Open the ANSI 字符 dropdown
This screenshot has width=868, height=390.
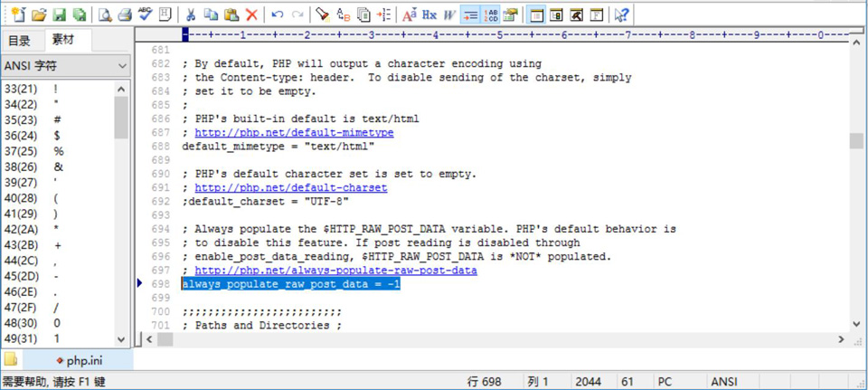click(65, 66)
